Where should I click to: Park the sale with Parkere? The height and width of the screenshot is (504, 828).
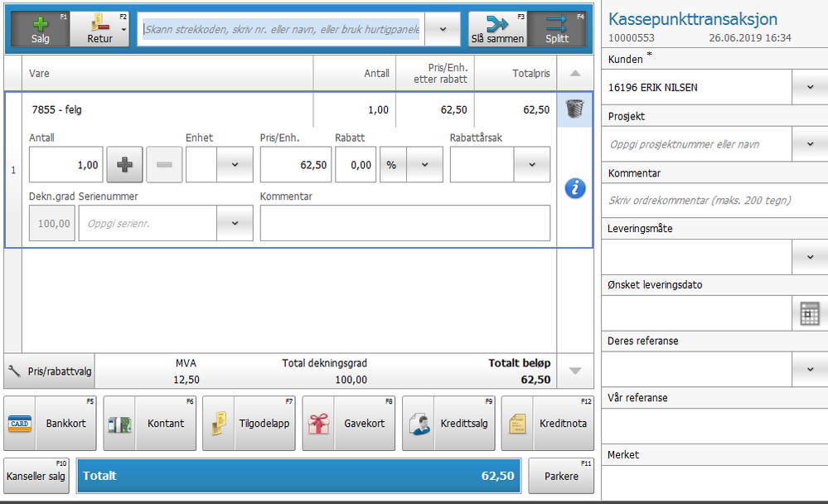tap(561, 476)
